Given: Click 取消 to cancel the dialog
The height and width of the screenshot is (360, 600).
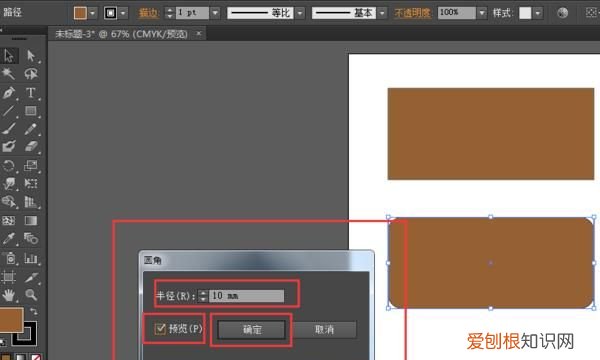Looking at the screenshot, I should pyautogui.click(x=324, y=329).
